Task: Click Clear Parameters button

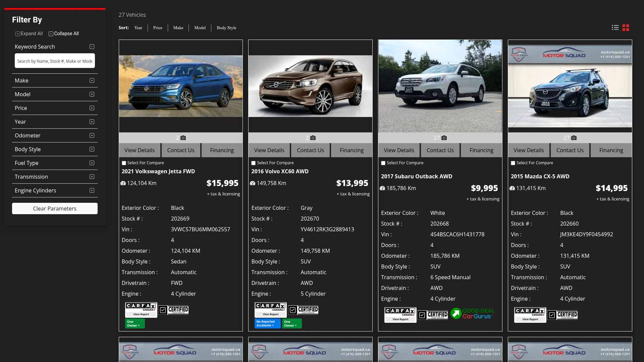Action: (55, 208)
